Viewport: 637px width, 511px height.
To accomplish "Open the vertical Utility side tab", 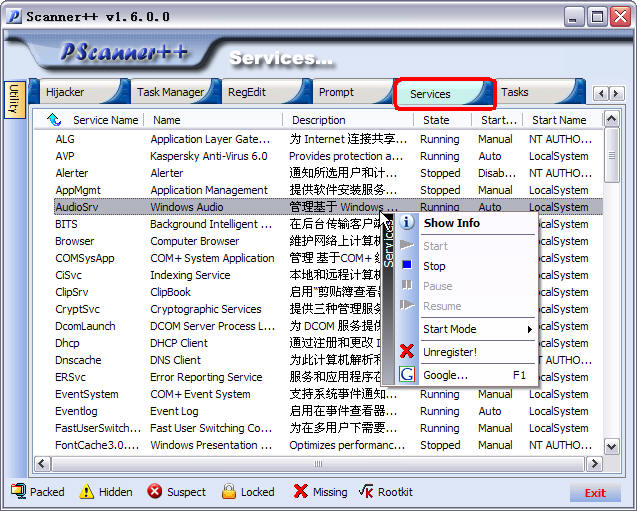I will (14, 100).
